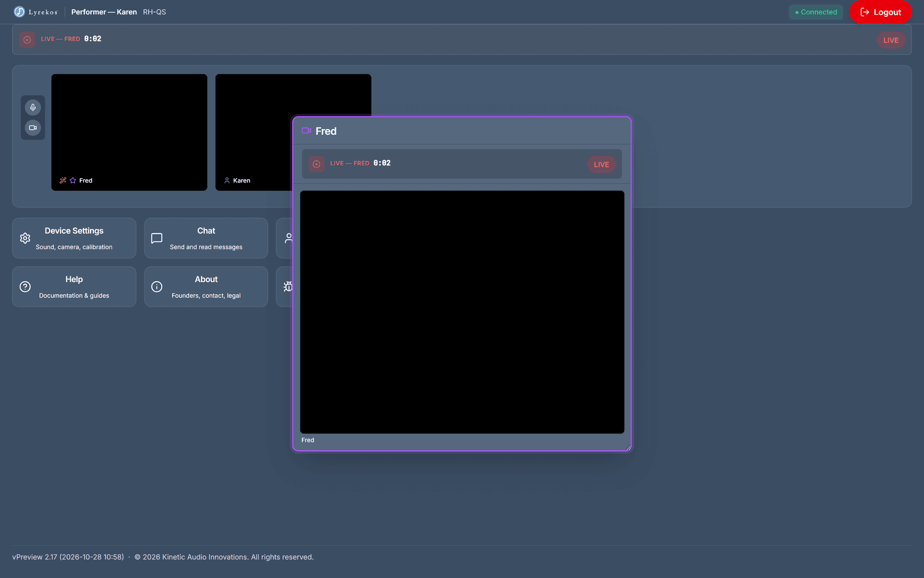Image resolution: width=924 pixels, height=578 pixels.
Task: Click the record icon inside Fred panel
Action: click(x=317, y=164)
